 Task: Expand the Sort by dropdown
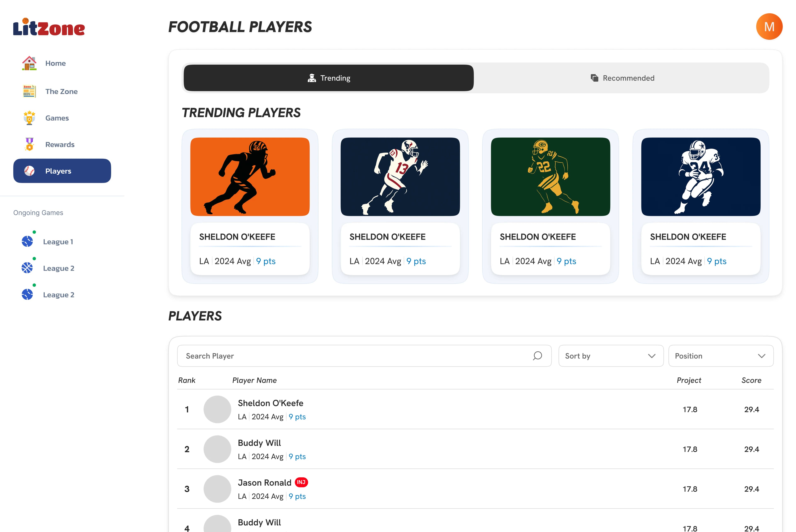(x=611, y=355)
